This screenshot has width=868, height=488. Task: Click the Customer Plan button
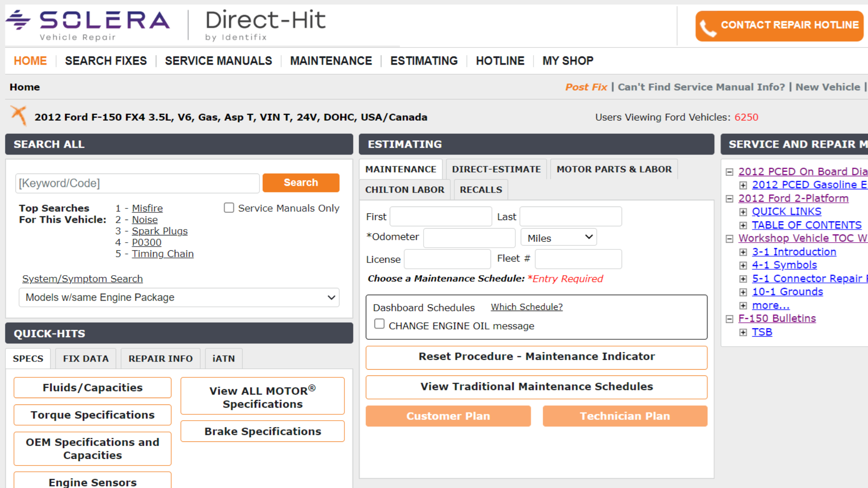[448, 416]
